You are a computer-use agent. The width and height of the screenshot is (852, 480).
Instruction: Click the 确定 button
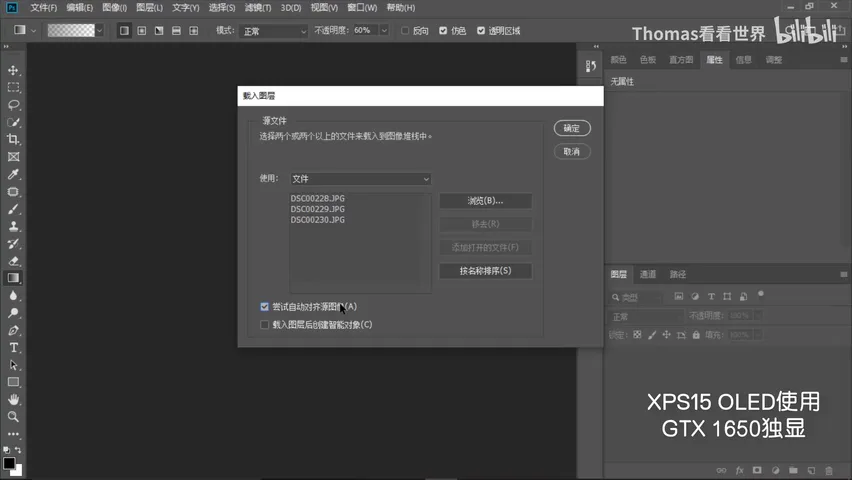[x=572, y=128]
